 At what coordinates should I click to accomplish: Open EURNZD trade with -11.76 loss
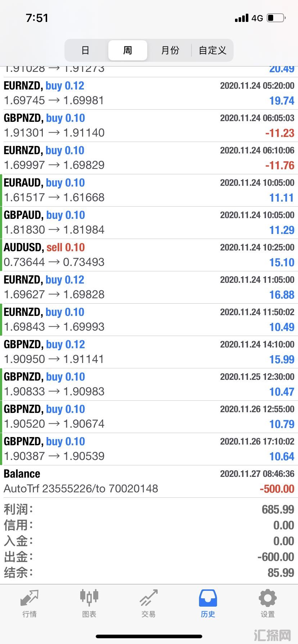[149, 158]
